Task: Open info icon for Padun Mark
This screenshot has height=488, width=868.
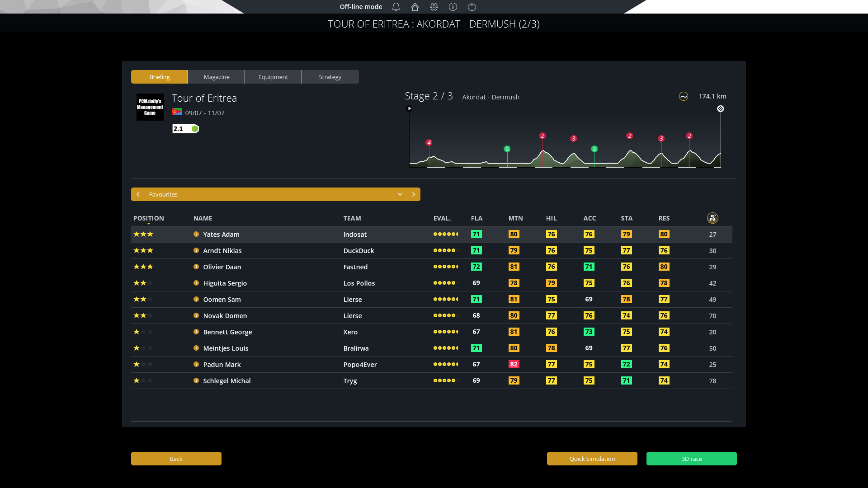Action: [196, 364]
